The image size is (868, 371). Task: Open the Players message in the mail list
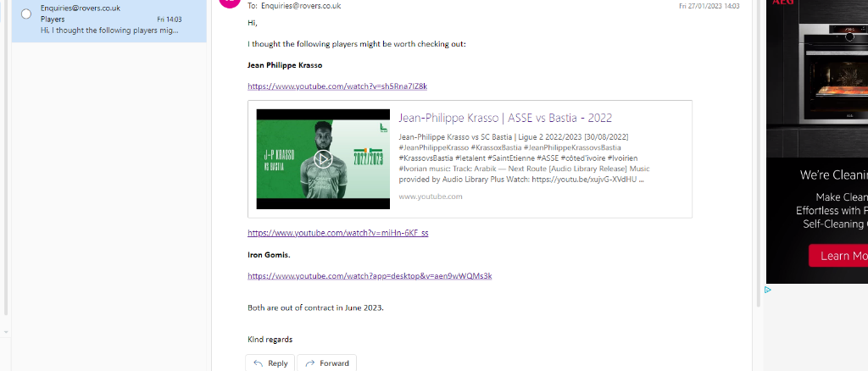pyautogui.click(x=109, y=19)
